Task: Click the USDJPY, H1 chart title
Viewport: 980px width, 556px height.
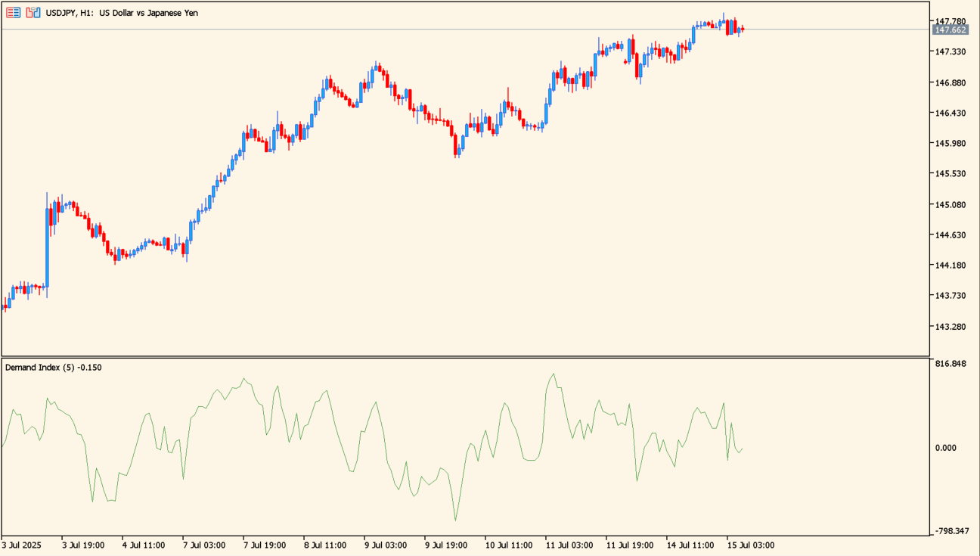Action: [x=122, y=13]
